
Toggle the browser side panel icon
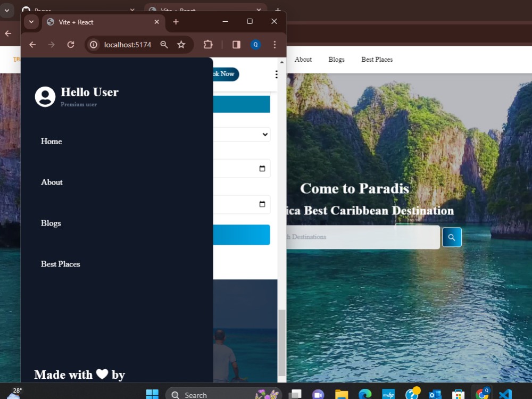[237, 45]
